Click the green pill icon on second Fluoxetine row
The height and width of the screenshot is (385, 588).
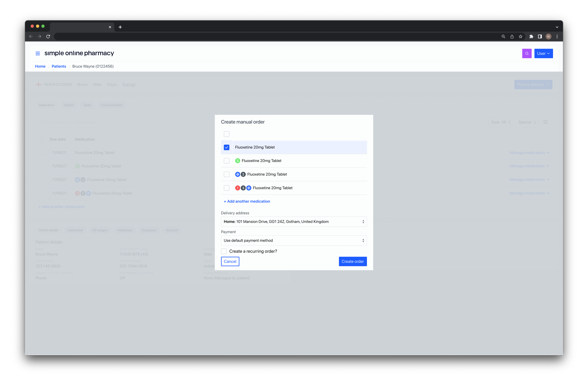point(237,161)
